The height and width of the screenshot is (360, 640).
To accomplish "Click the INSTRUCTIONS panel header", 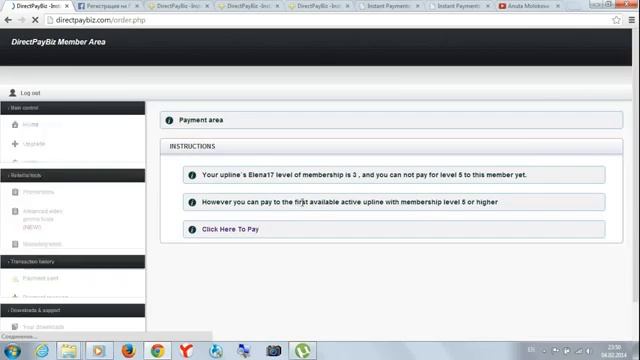I will point(391,147).
